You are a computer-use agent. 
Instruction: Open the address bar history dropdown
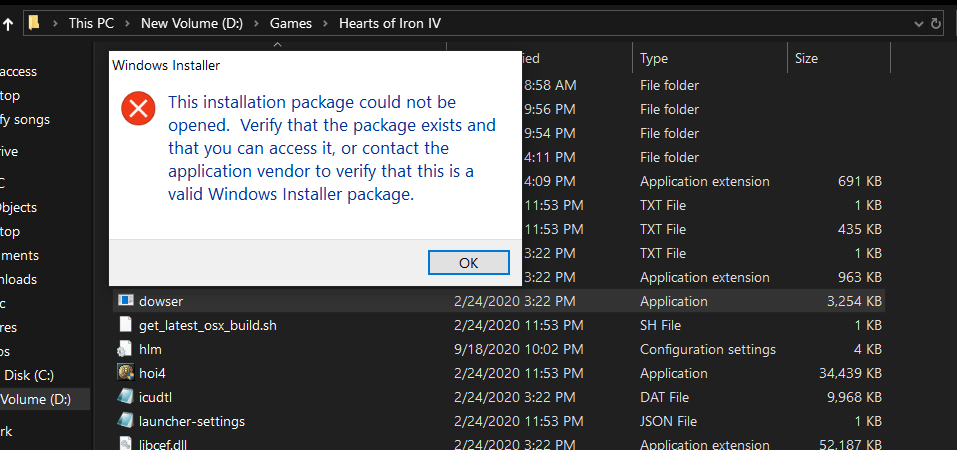click(918, 23)
